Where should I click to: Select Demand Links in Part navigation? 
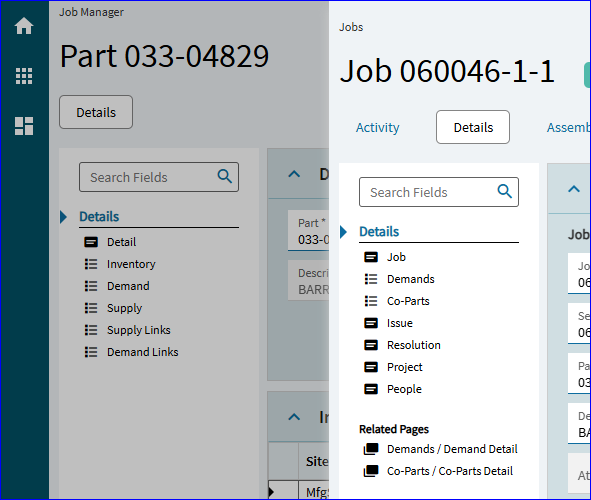[143, 352]
